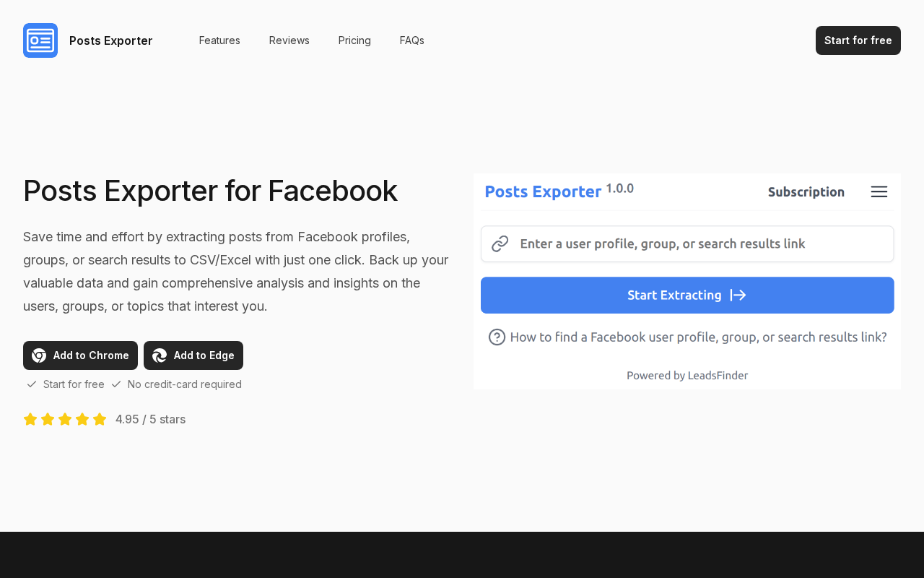Viewport: 924px width, 578px height.
Task: Open the Pricing nav link
Action: 354,40
